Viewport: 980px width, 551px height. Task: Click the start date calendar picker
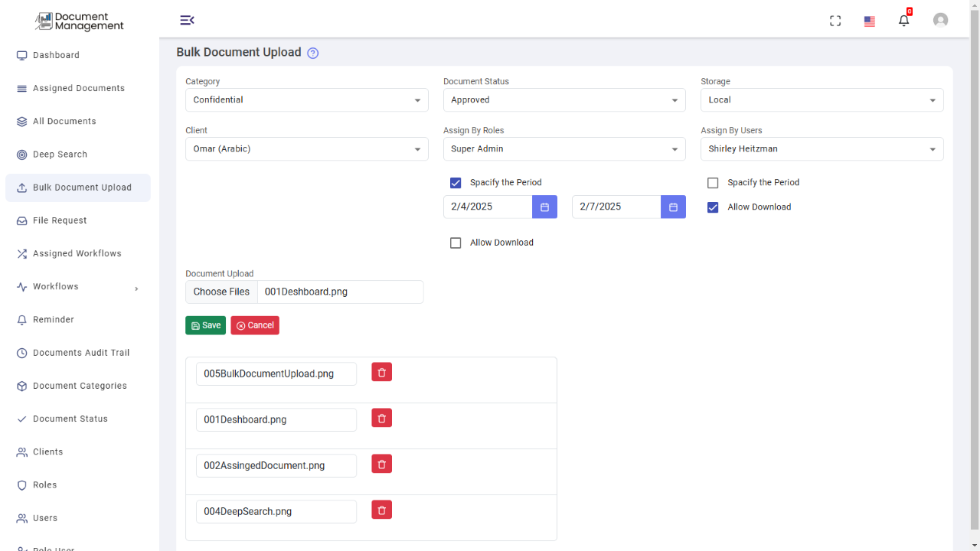point(544,207)
